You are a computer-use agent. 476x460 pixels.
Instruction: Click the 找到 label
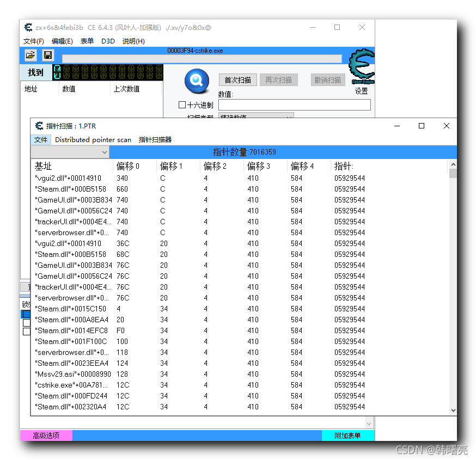pyautogui.click(x=36, y=72)
